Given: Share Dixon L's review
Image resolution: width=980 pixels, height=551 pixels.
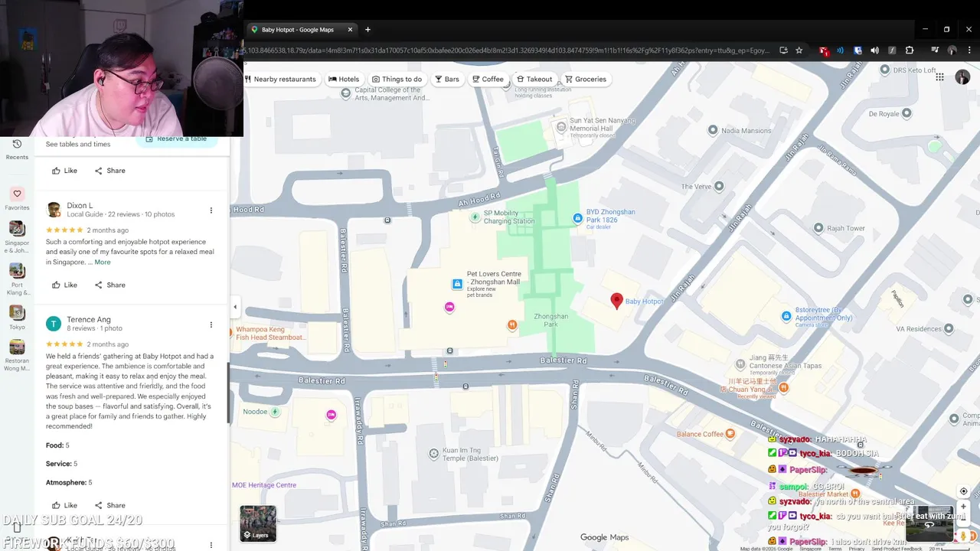Looking at the screenshot, I should coord(109,285).
